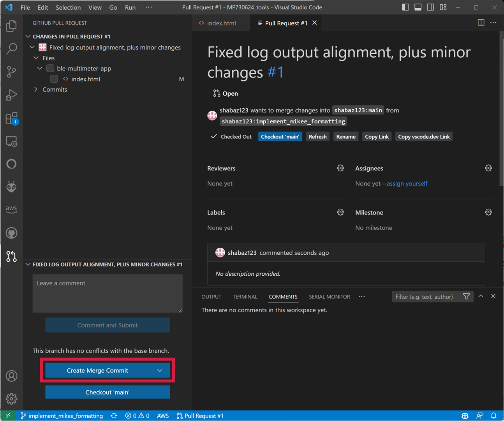Click remote window indicator in status bar
The image size is (504, 421).
point(8,416)
